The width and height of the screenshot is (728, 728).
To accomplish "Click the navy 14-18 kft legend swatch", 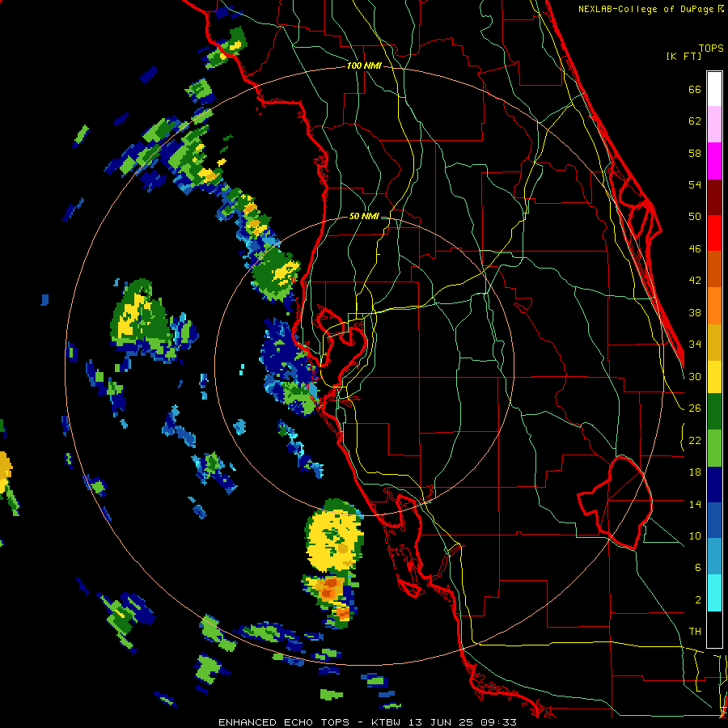I will point(714,485).
